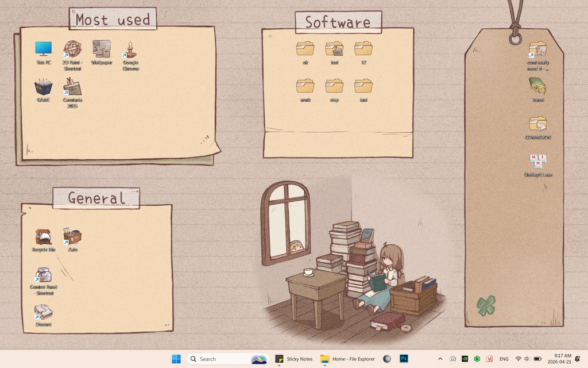Open the Wi-Fi network flyout
Screen dimensions: 588x368
coord(519,359)
